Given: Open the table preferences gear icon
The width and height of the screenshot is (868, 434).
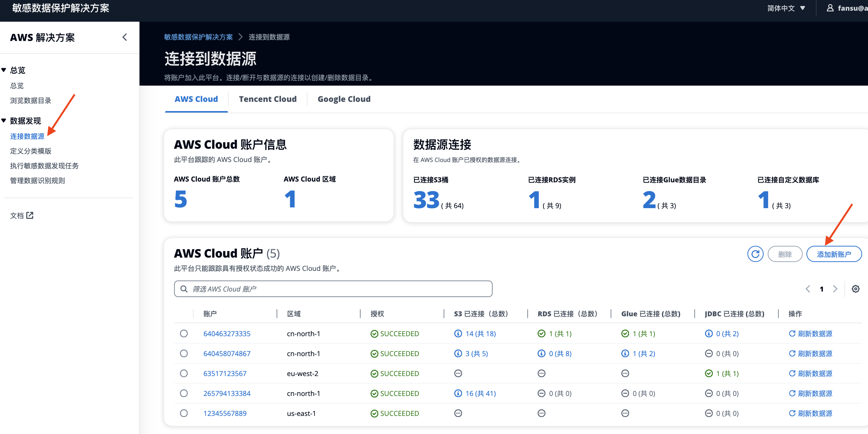Looking at the screenshot, I should pyautogui.click(x=855, y=289).
